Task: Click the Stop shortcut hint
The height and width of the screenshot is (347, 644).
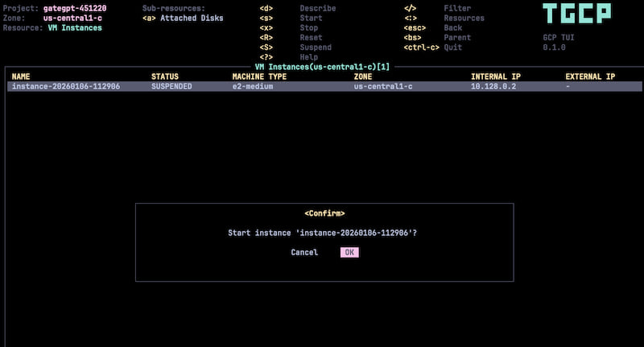Action: [309, 28]
